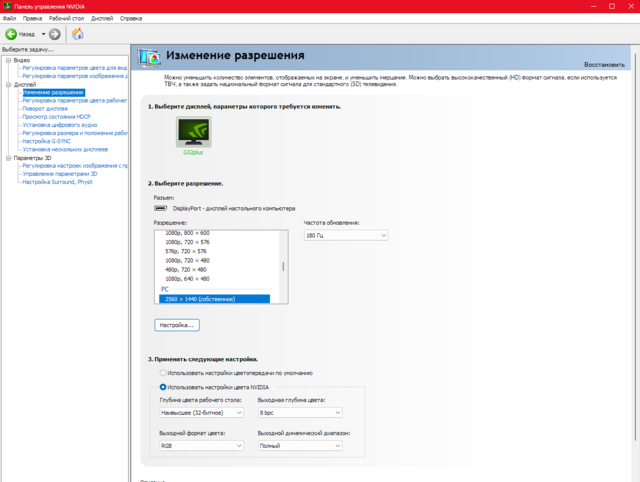Open 'Глубина цвета рабочего стола' dropdown

coord(200,412)
